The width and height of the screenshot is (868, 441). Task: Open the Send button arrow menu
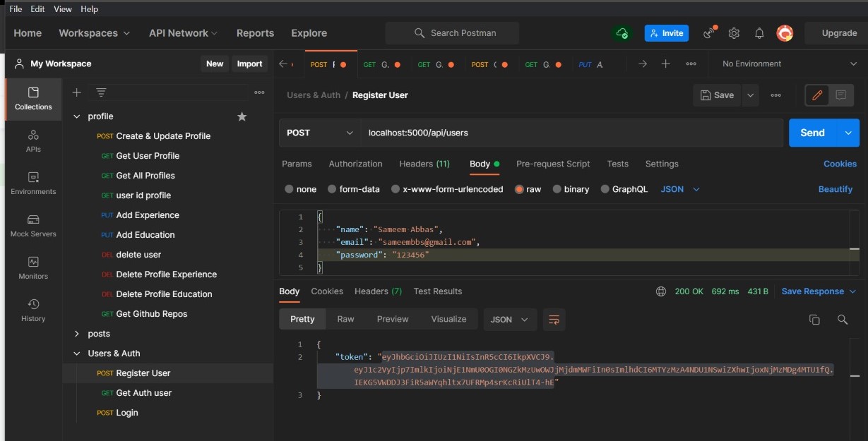coord(848,133)
